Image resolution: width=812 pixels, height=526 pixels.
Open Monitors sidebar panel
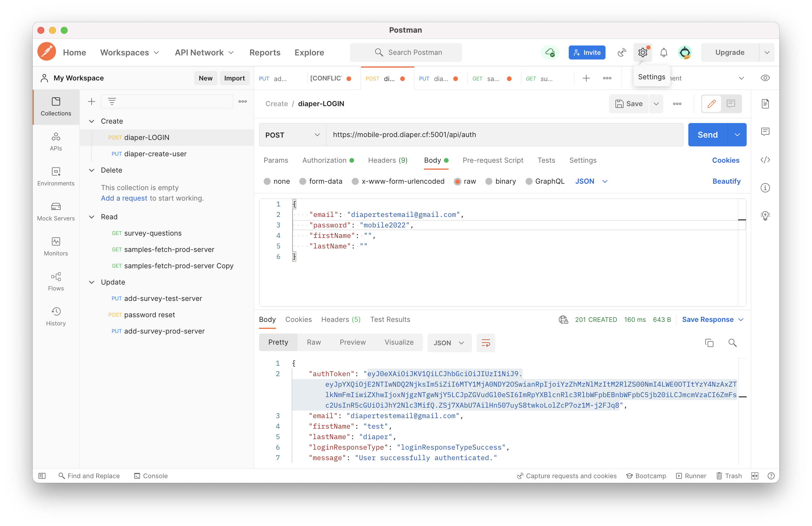click(x=56, y=246)
